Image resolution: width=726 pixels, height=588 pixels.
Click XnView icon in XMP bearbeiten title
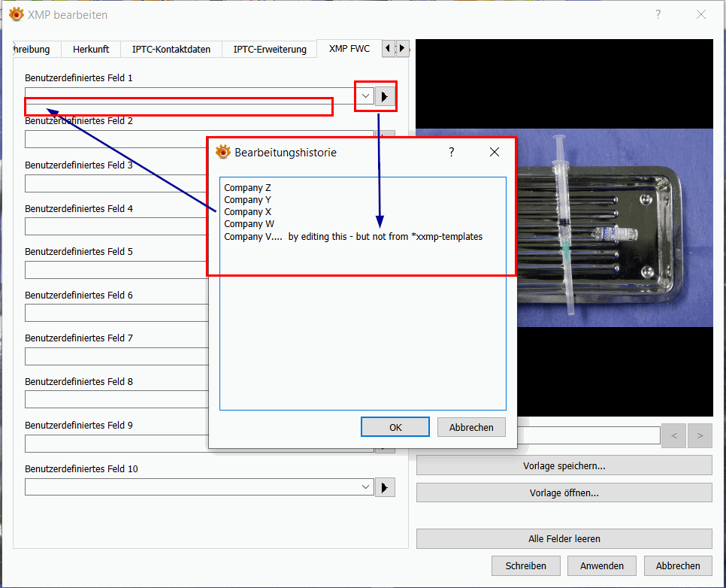[17, 14]
